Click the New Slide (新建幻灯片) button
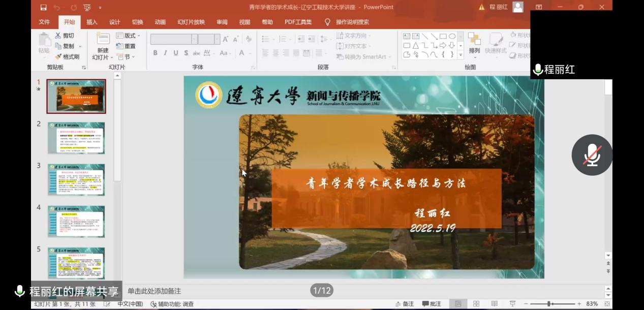 (x=103, y=47)
